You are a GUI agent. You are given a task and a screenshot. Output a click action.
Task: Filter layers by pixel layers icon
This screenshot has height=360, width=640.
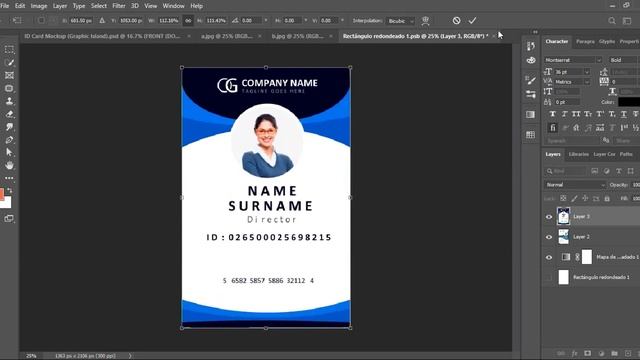tap(594, 171)
